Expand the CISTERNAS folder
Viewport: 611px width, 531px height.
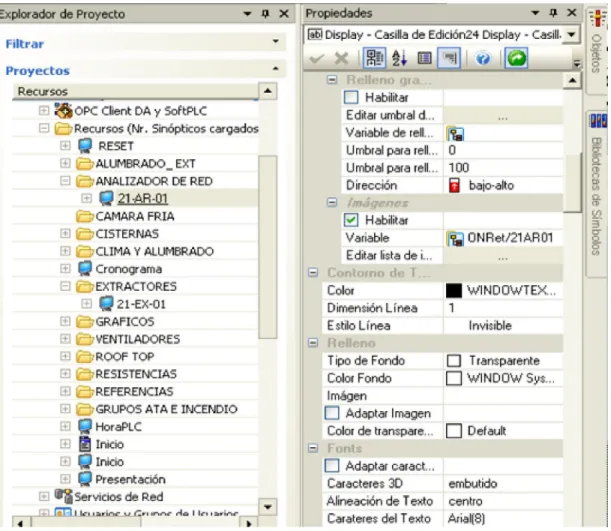(x=65, y=233)
